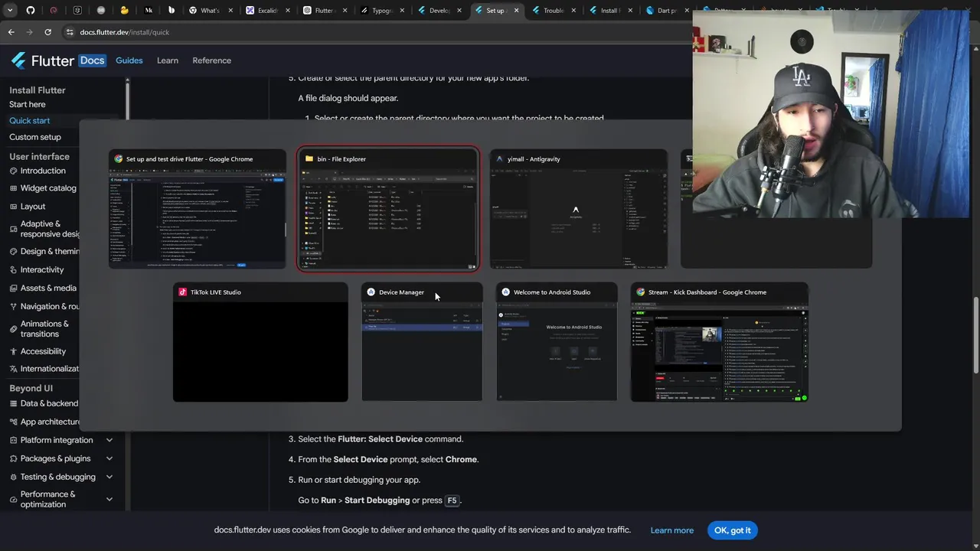The height and width of the screenshot is (551, 980).
Task: Close the Set up tab
Action: click(516, 11)
